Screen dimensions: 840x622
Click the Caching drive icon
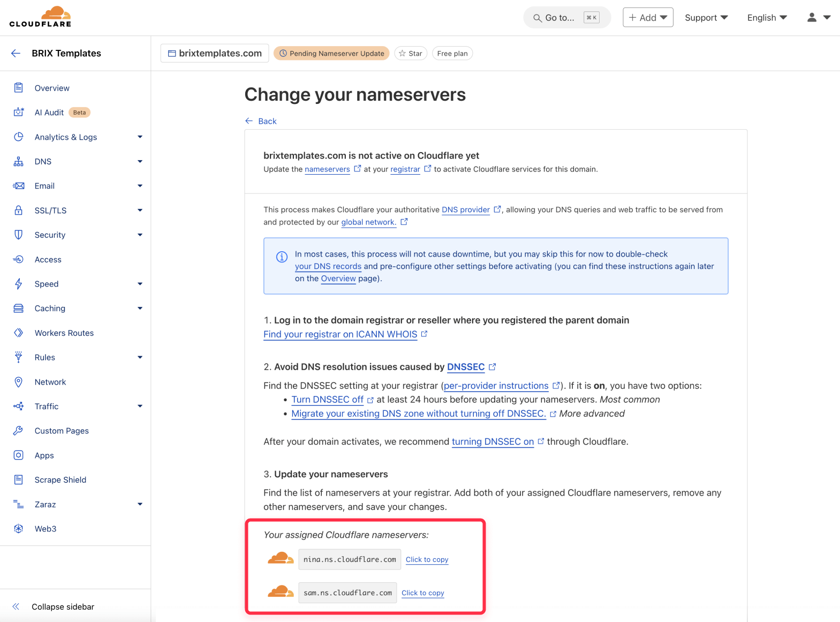[x=19, y=308]
